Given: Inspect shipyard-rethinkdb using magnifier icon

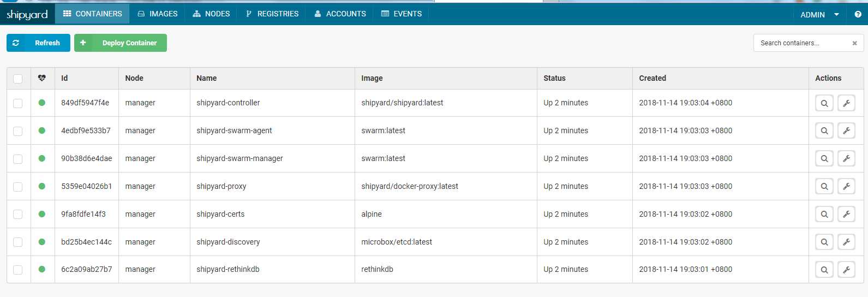Looking at the screenshot, I should (824, 270).
